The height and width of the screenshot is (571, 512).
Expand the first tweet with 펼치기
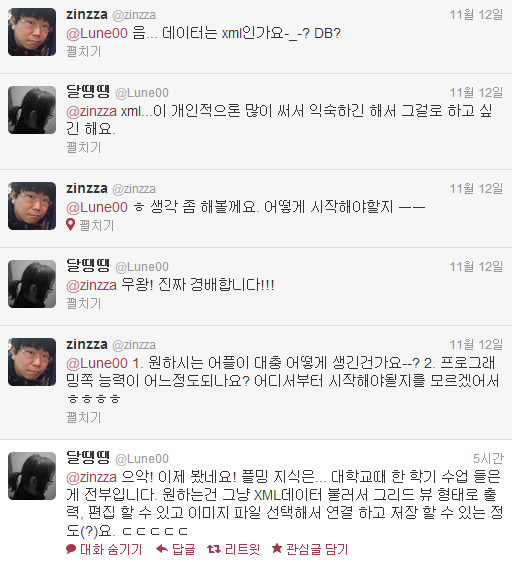click(x=84, y=51)
